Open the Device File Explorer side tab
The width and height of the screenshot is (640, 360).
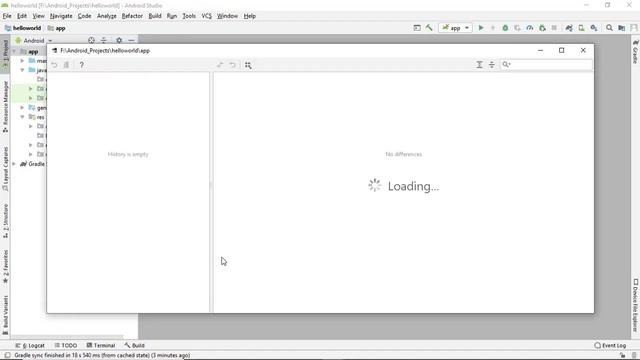coord(636,304)
